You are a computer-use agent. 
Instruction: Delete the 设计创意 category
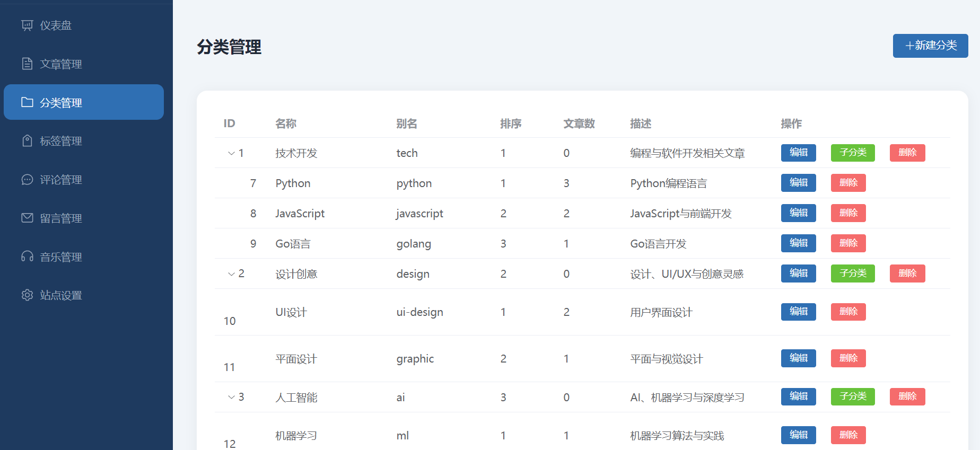(x=907, y=273)
